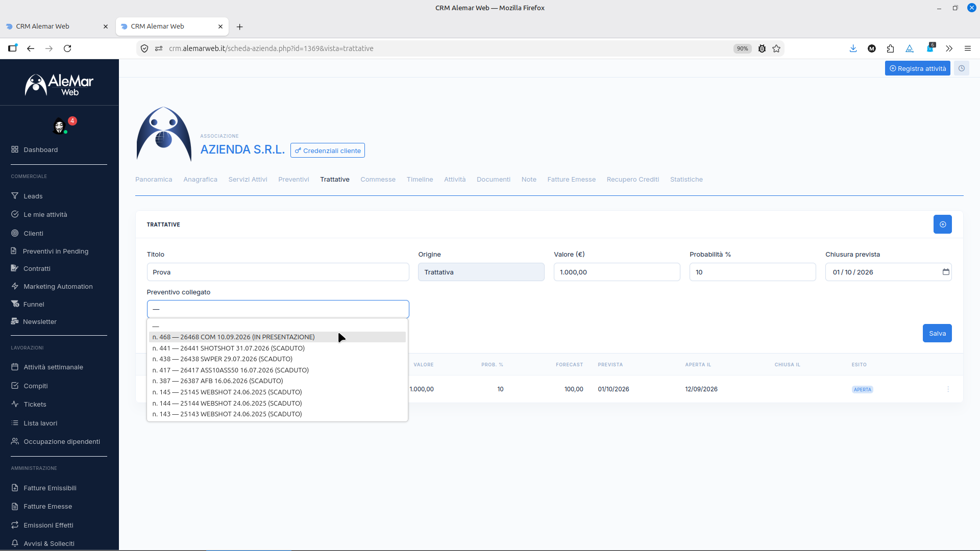Open the calendar picker in Chiusura prevista
The image size is (980, 551).
(946, 272)
